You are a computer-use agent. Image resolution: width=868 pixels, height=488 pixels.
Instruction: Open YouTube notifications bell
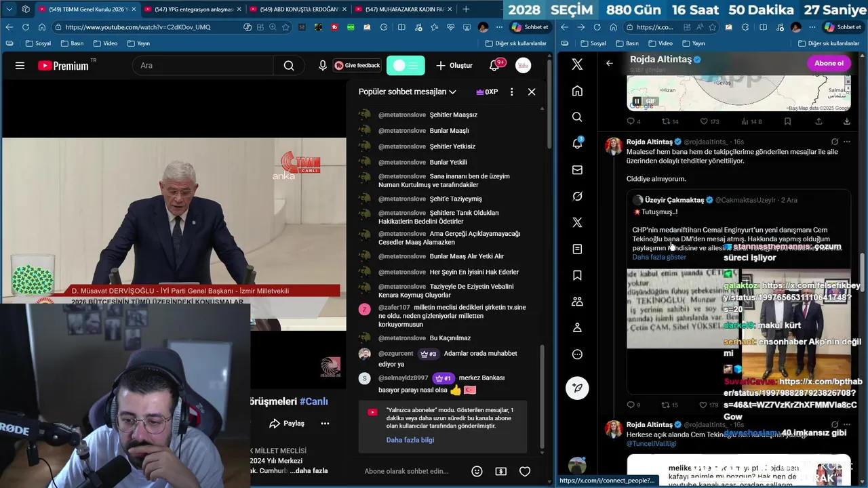click(494, 66)
